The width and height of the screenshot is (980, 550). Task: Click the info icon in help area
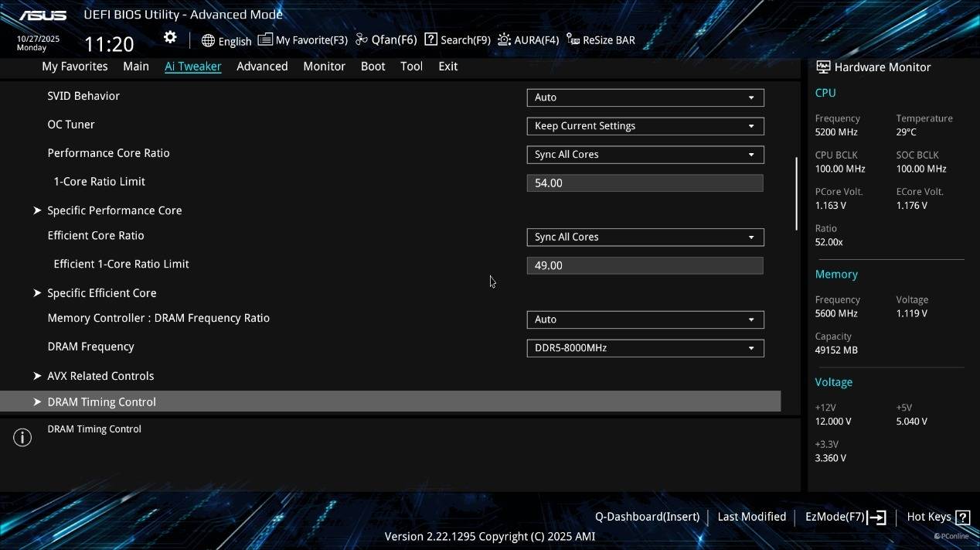tap(22, 438)
